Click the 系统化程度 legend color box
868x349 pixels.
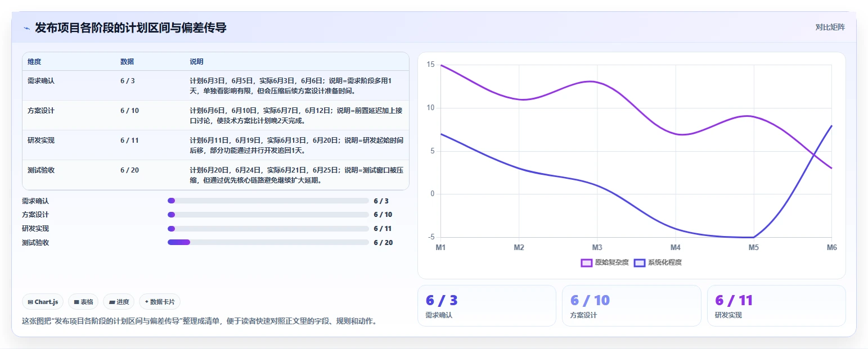639,262
